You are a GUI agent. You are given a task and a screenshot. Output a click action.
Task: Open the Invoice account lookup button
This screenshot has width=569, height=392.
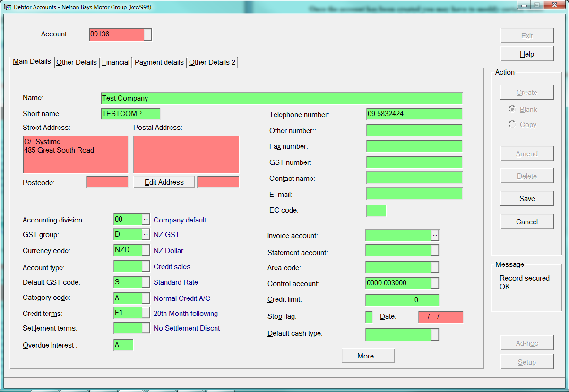pyautogui.click(x=435, y=235)
